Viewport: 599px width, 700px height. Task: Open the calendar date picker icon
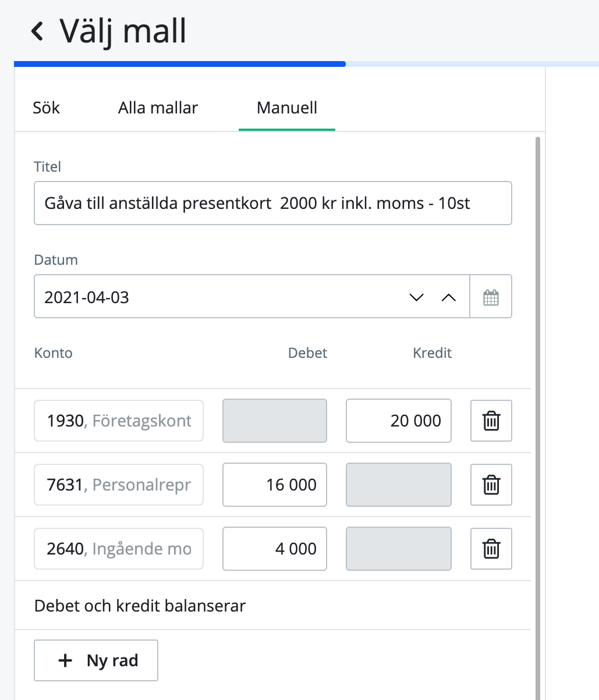coord(491,296)
